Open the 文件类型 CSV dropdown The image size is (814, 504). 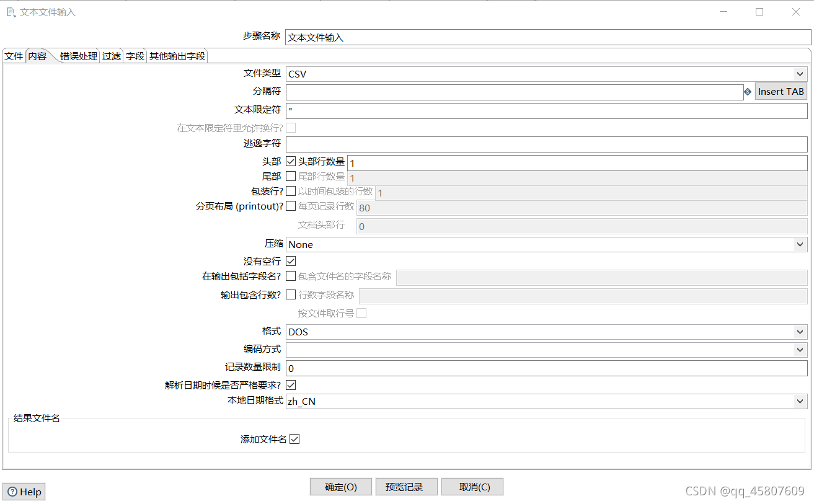click(547, 74)
